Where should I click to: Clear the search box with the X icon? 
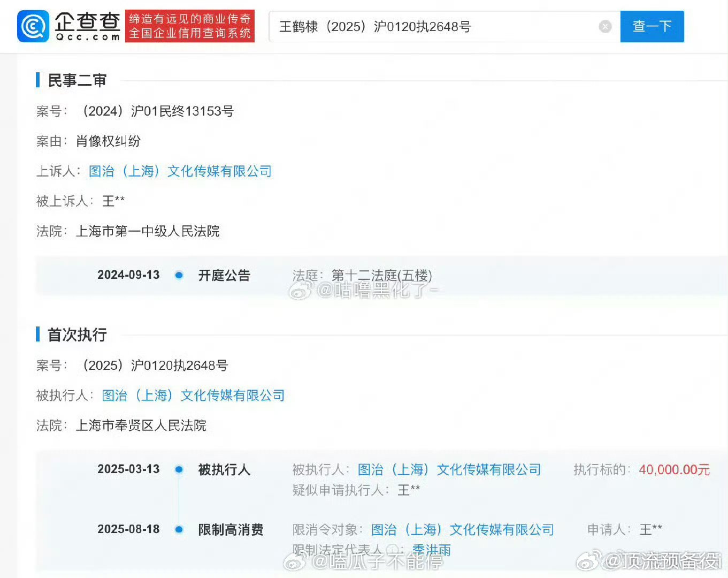tap(605, 26)
